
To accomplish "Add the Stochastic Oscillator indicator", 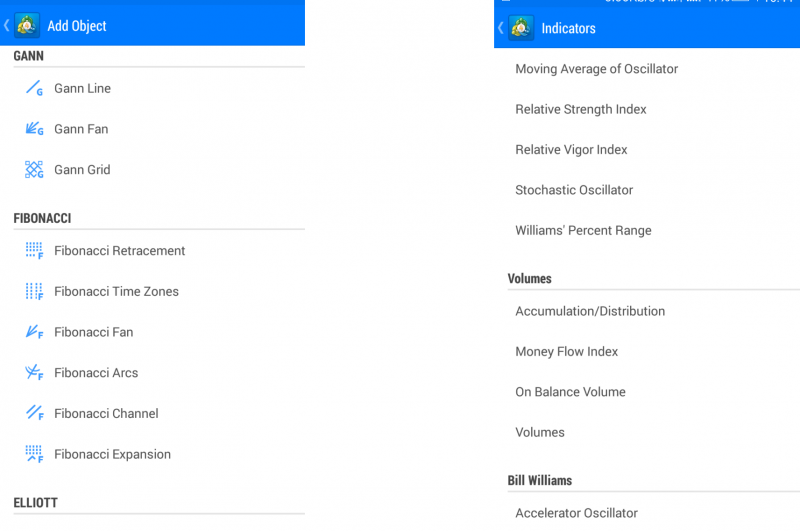I will (574, 190).
